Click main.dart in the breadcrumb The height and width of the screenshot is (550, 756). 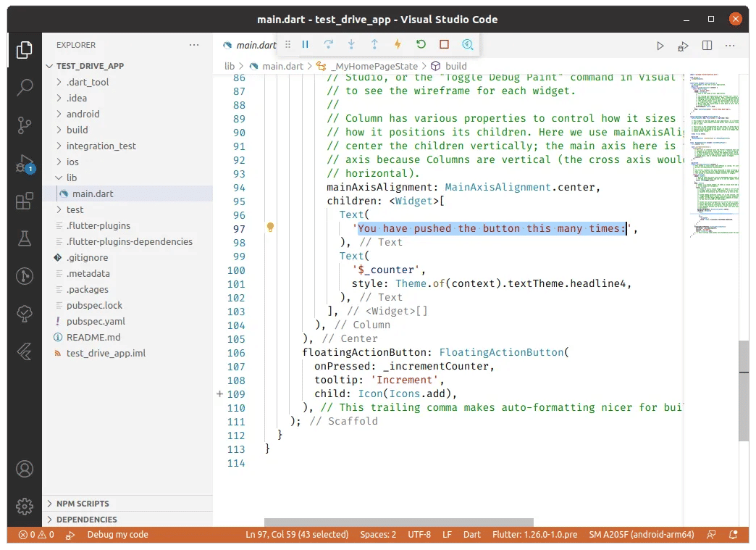(277, 66)
